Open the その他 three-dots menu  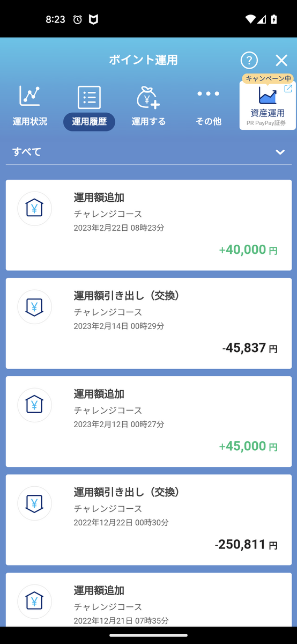click(208, 94)
